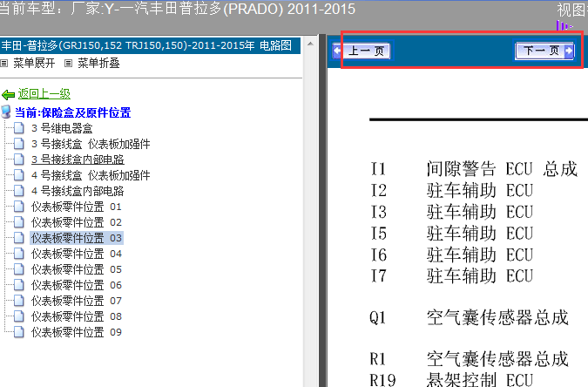Open 3 号继电器盒 item
The width and height of the screenshot is (588, 387).
(x=62, y=128)
